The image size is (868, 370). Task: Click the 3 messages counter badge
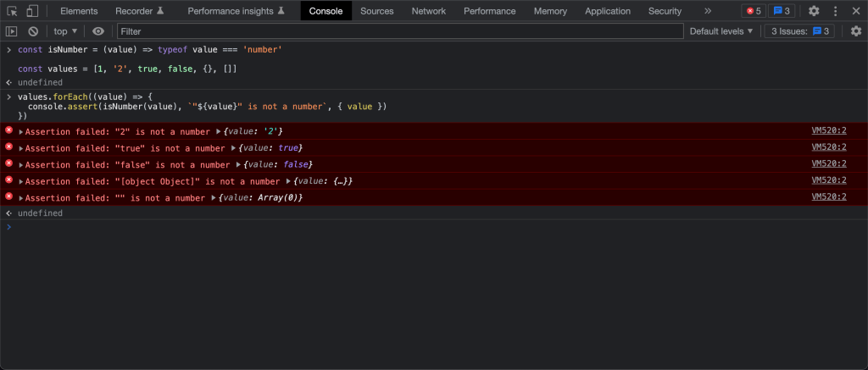coord(782,11)
